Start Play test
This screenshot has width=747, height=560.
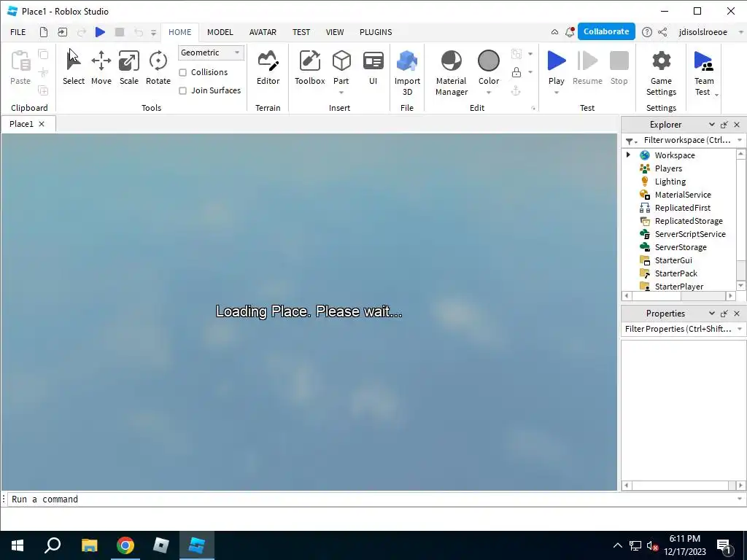(x=556, y=68)
